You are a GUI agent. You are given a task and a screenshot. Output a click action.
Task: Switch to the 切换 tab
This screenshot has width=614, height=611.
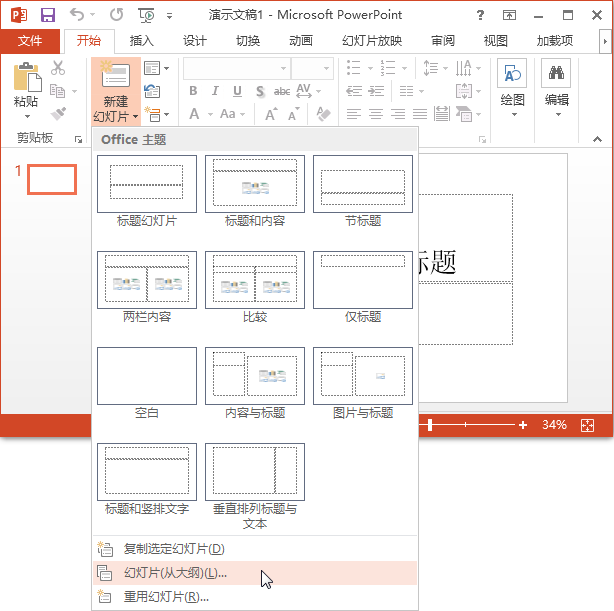[x=248, y=41]
